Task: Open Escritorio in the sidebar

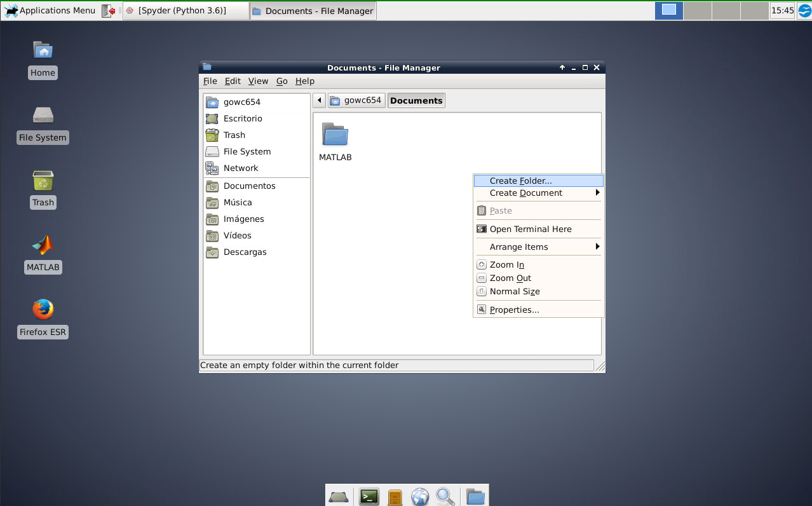Action: pyautogui.click(x=256, y=118)
